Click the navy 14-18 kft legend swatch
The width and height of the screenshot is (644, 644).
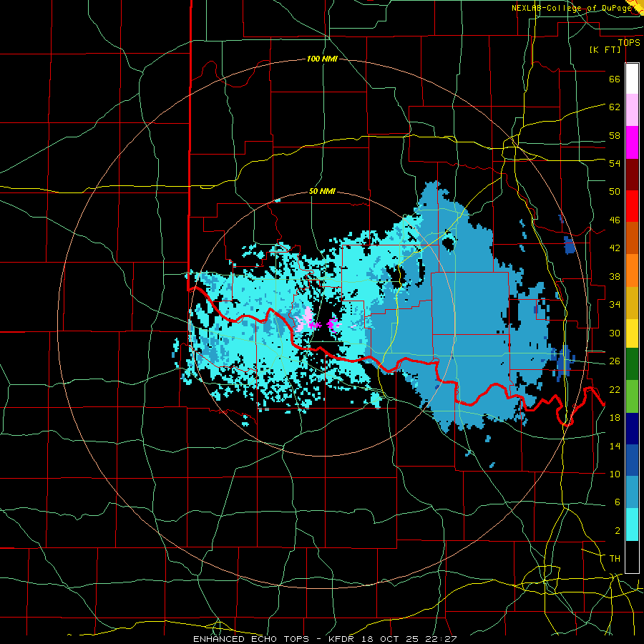pos(632,429)
